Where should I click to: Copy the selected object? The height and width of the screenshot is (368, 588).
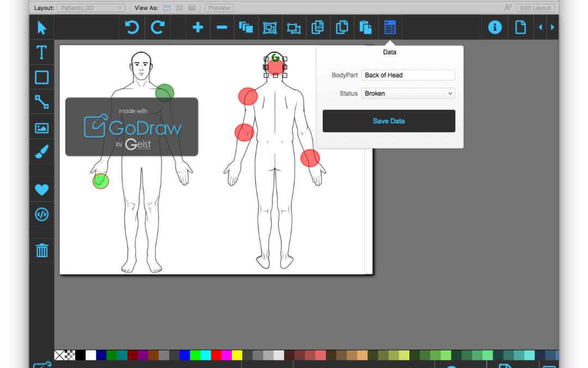(341, 27)
